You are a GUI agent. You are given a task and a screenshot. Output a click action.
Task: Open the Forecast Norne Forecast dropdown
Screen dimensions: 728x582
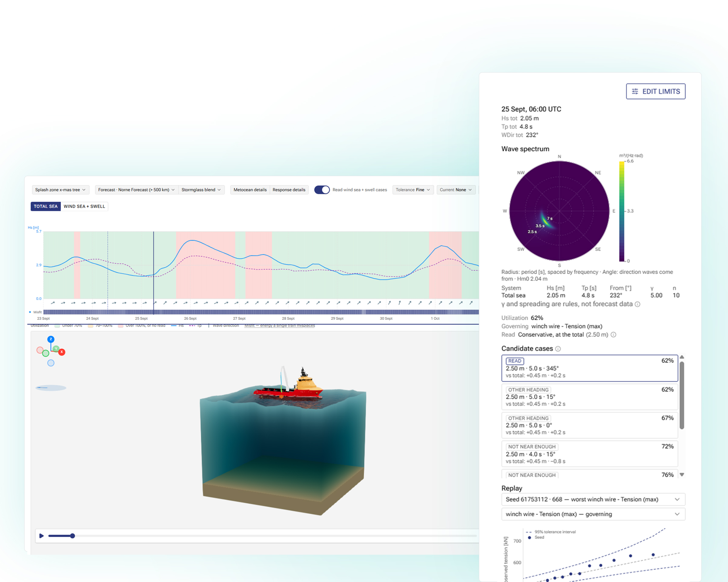136,190
